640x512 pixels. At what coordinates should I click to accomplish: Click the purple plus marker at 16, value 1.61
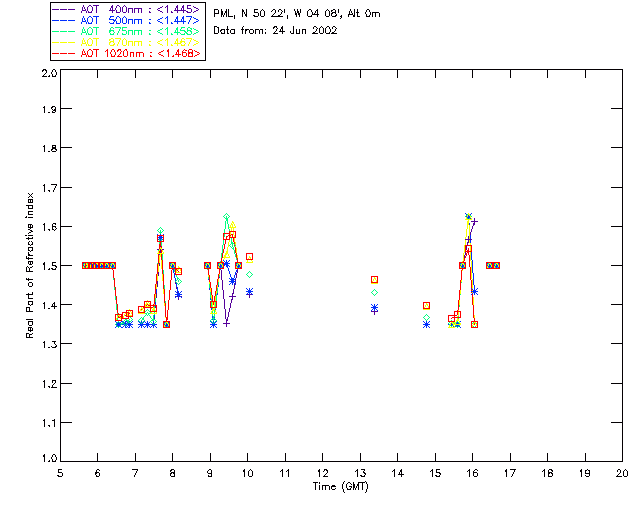[x=474, y=222]
